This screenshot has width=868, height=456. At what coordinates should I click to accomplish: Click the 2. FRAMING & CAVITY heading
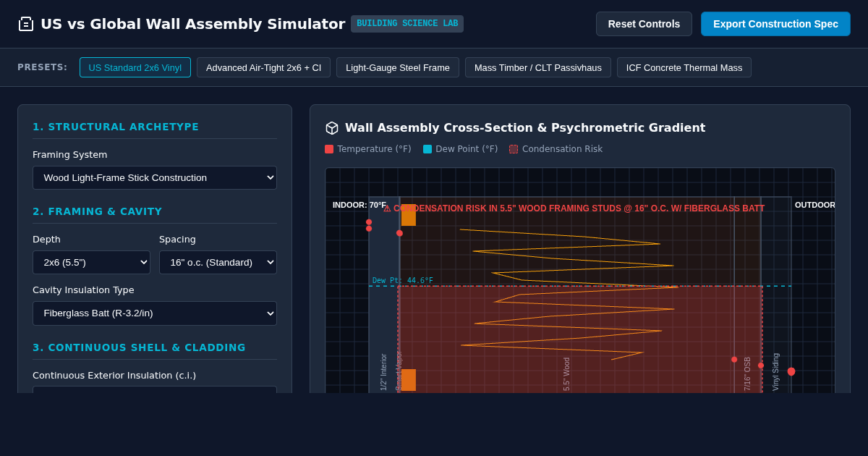[98, 211]
